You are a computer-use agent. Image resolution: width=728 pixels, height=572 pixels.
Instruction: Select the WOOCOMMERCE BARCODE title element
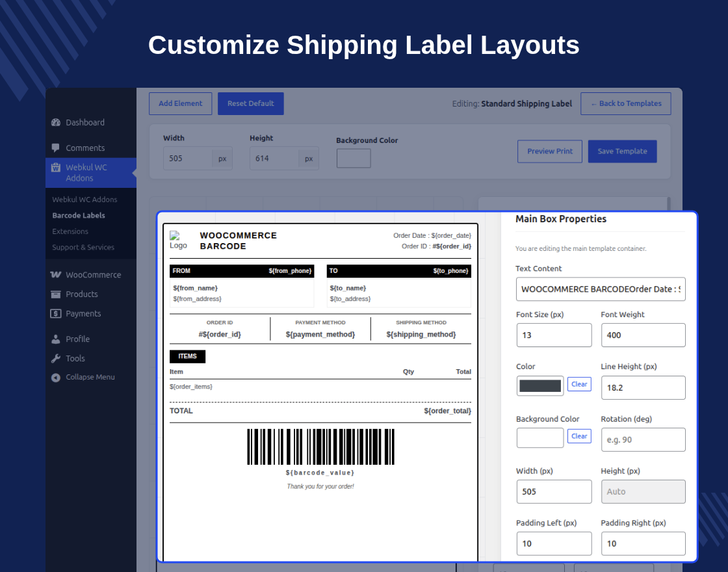[238, 241]
